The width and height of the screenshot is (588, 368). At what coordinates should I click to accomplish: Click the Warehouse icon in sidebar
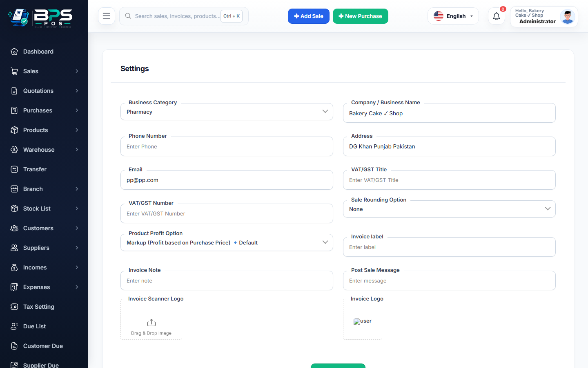[14, 150]
